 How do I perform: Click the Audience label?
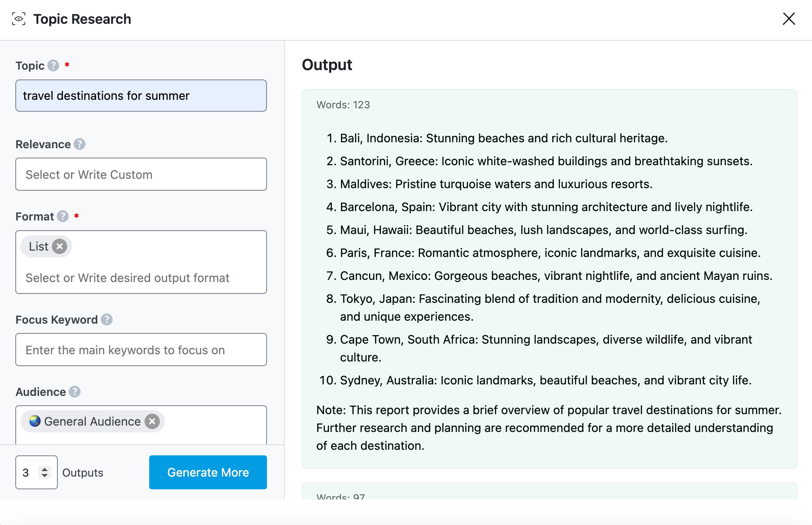point(40,392)
